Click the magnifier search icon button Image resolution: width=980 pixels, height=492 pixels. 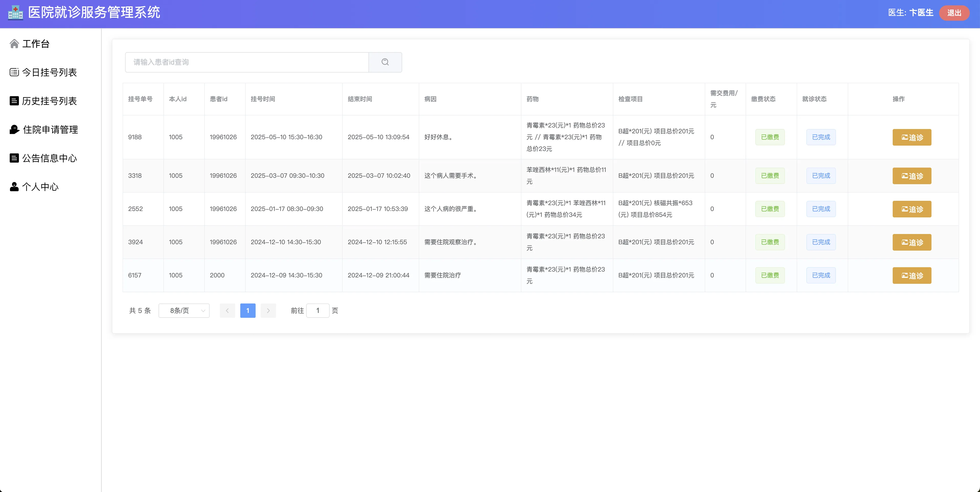(385, 62)
